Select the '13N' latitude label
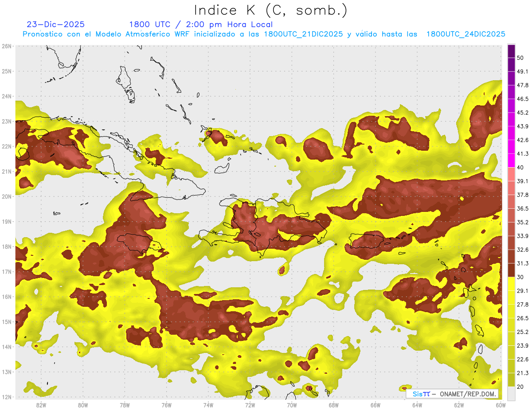This screenshot has width=532, height=411. (x=7, y=372)
